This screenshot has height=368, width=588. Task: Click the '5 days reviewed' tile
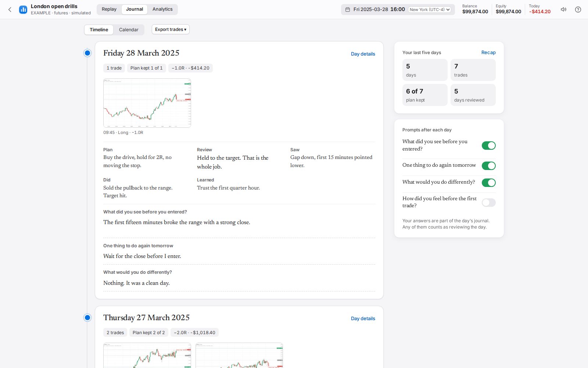point(473,95)
